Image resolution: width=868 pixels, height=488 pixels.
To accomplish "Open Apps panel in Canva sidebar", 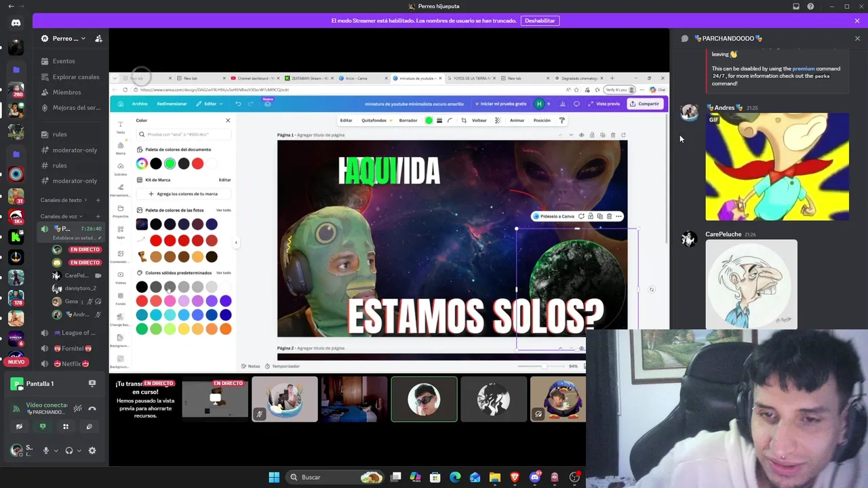I will pyautogui.click(x=121, y=232).
